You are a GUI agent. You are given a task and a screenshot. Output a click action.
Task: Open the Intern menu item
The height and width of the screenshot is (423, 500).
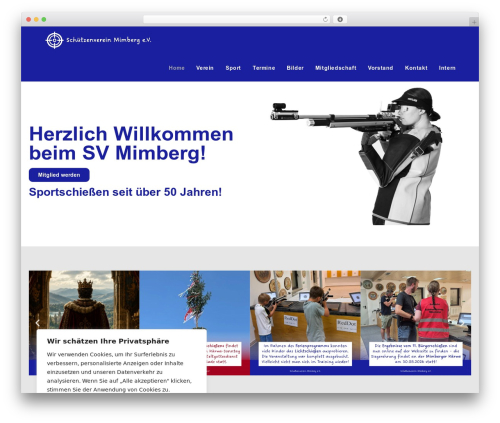447,68
